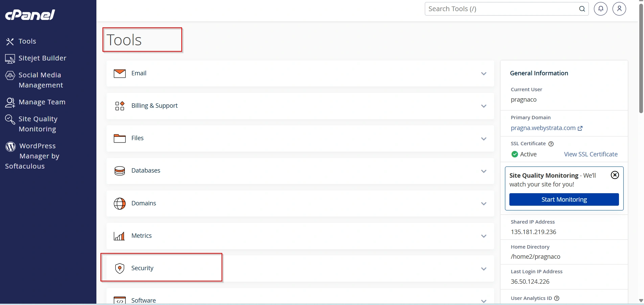Click the Databases section title
This screenshot has height=305, width=644.
(x=146, y=171)
